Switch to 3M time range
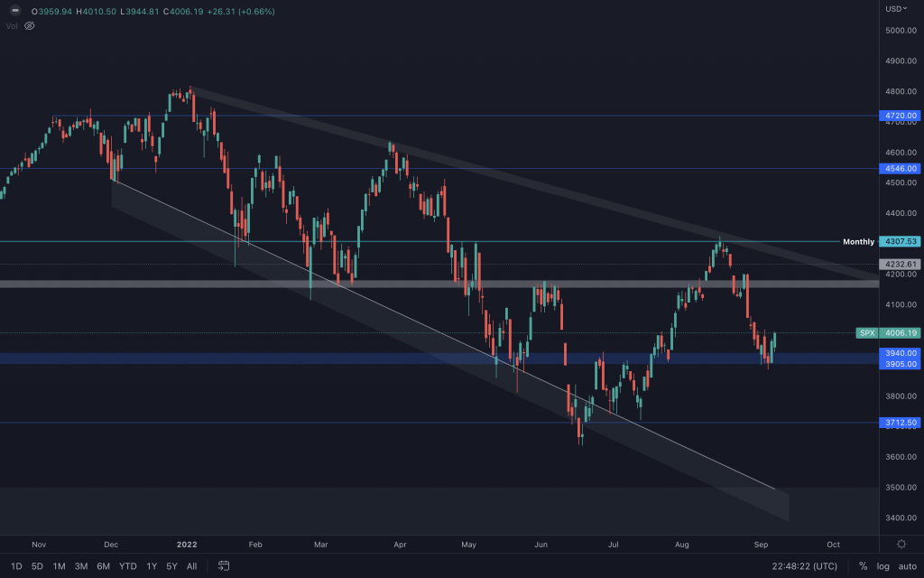This screenshot has height=578, width=924. [81, 566]
